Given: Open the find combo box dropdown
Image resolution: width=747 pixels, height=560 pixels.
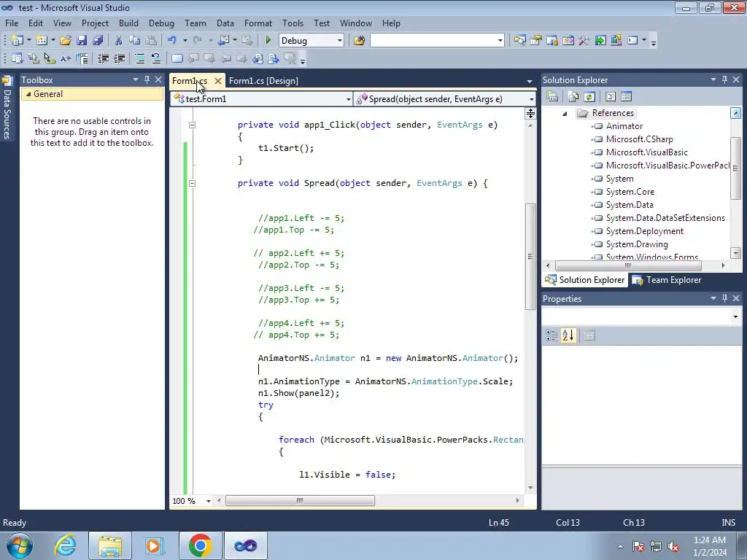Looking at the screenshot, I should 500,41.
